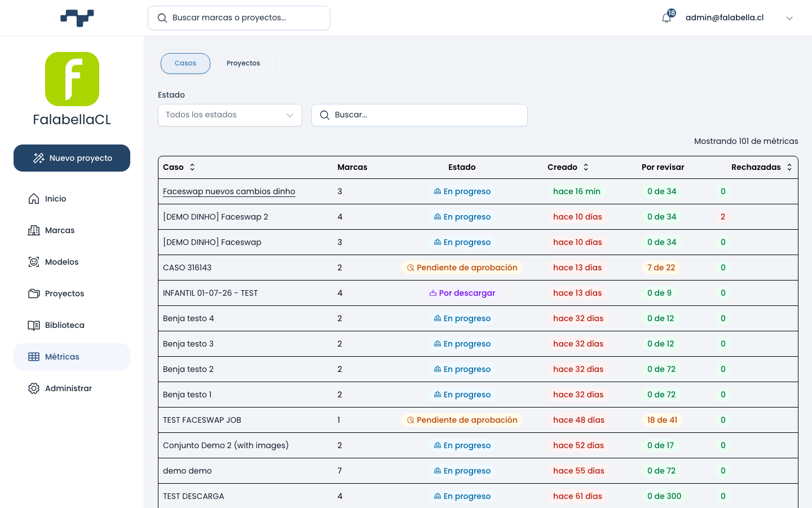Click the Nuevo proyecto button
The height and width of the screenshot is (508, 812).
(x=72, y=158)
